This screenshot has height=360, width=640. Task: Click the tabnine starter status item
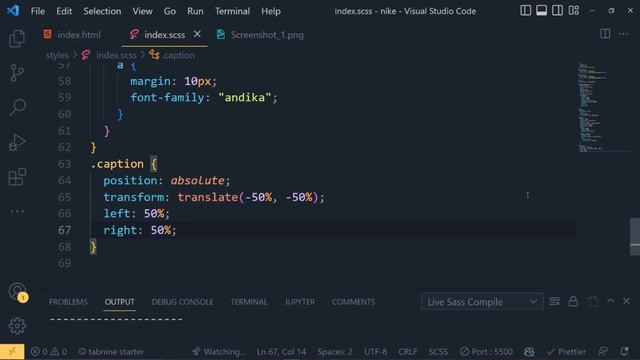111,351
